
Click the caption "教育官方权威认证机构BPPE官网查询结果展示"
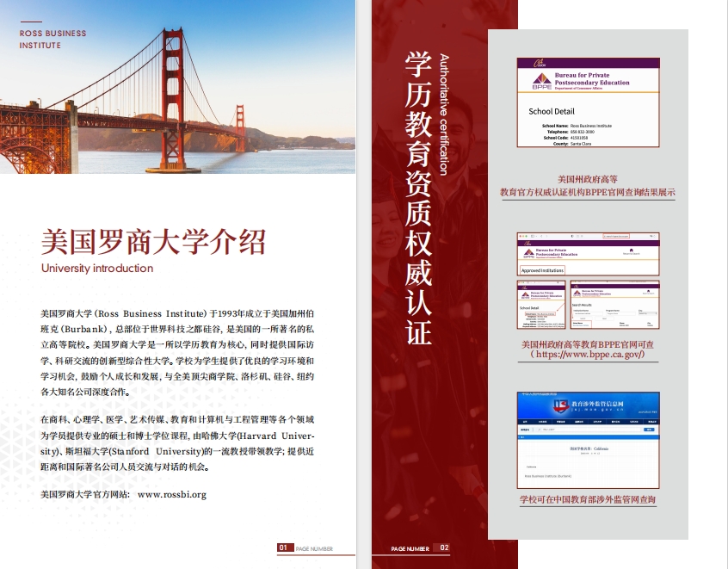pyautogui.click(x=588, y=192)
